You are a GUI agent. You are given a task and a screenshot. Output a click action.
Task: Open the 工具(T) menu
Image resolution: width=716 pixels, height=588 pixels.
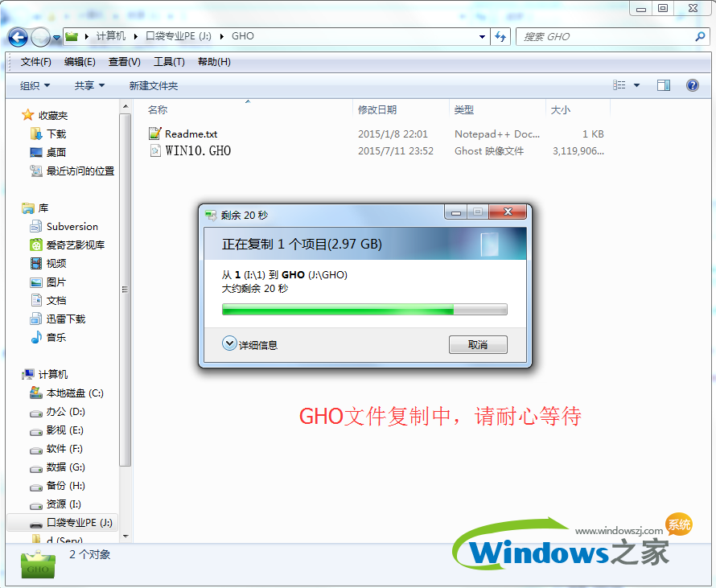(169, 62)
